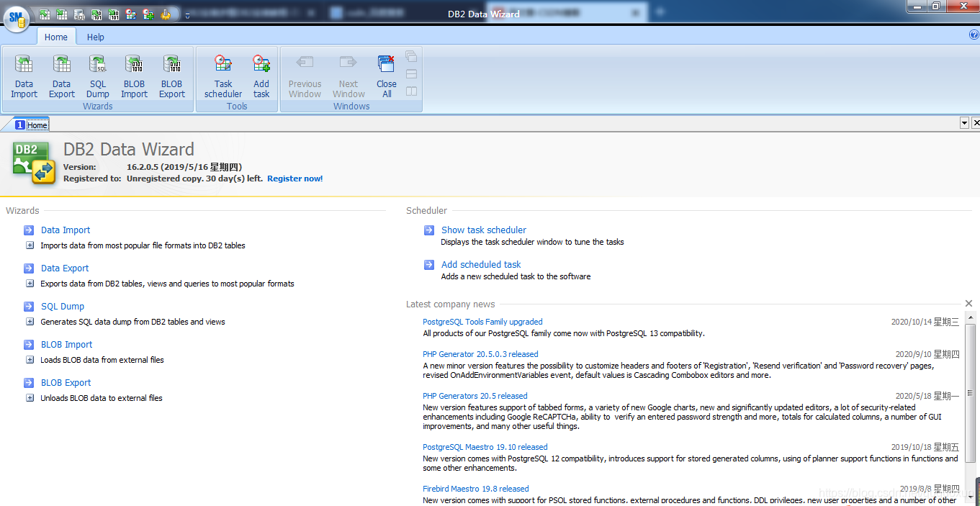Click Data Export icon in quick access toolbar
Image resolution: width=980 pixels, height=506 pixels.
pos(62,14)
